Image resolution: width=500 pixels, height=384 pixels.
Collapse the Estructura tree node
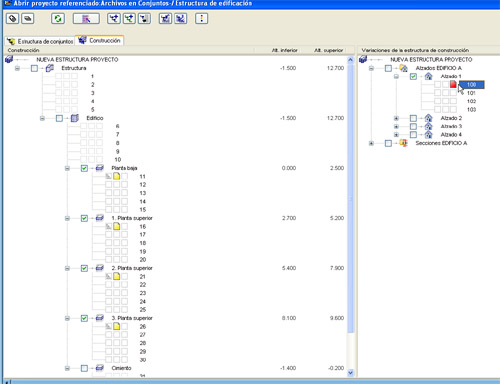tap(17, 68)
